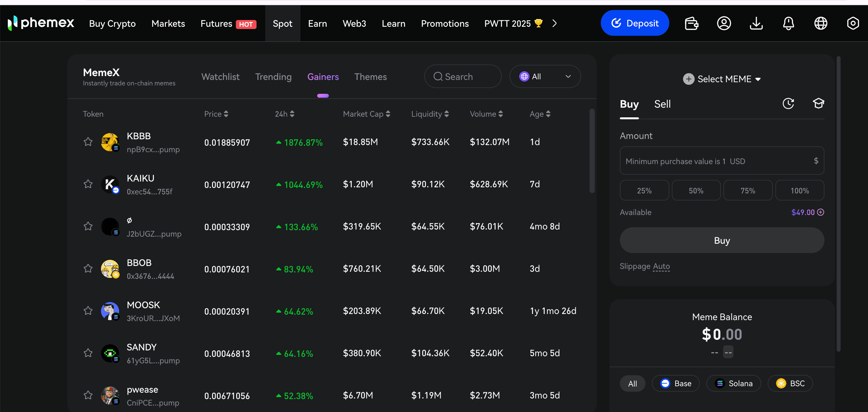
Task: Click the large Buy order button
Action: tap(722, 240)
